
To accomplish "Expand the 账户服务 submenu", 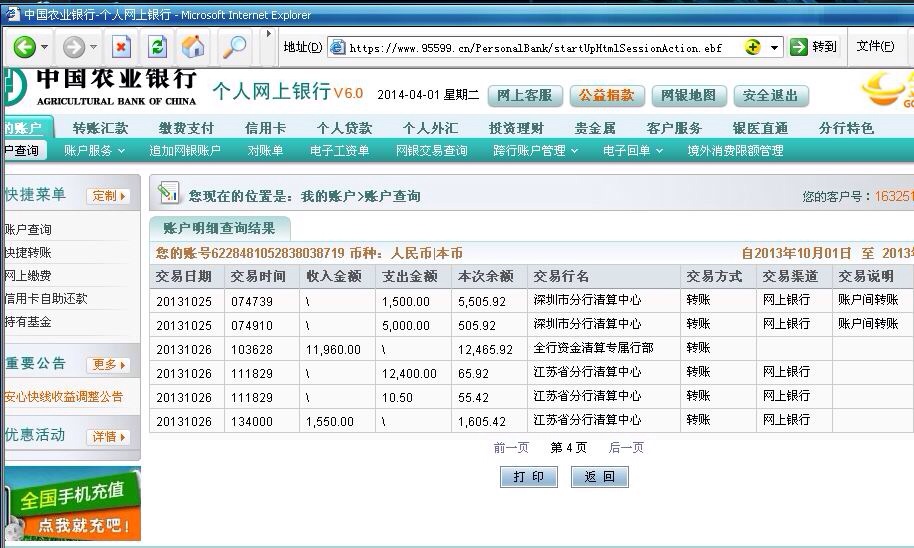I will (x=95, y=151).
